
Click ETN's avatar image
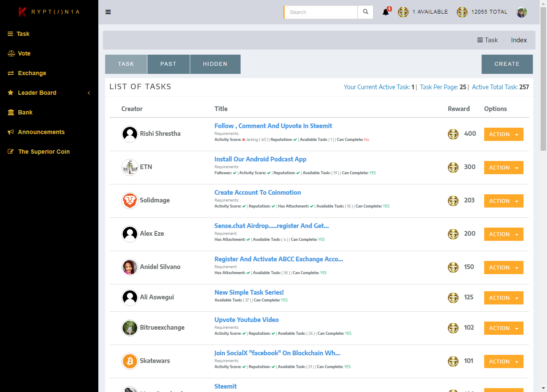point(130,167)
